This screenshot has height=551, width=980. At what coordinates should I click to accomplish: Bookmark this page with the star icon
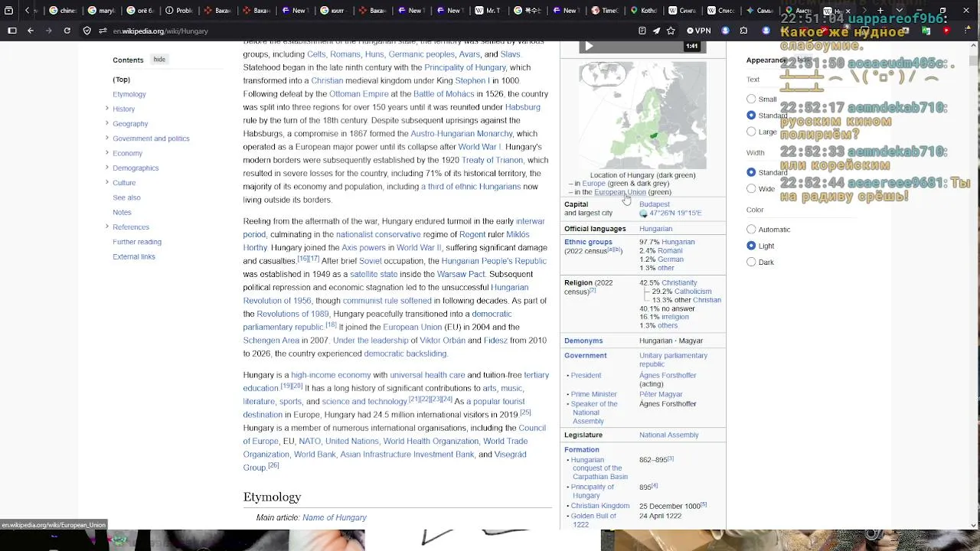671,31
